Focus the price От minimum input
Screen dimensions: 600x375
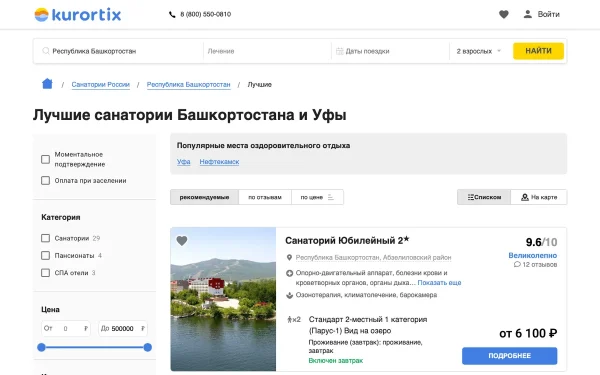(x=66, y=329)
